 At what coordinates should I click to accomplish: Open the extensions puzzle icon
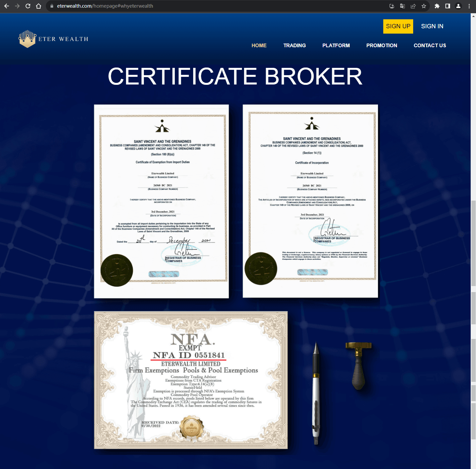(437, 6)
